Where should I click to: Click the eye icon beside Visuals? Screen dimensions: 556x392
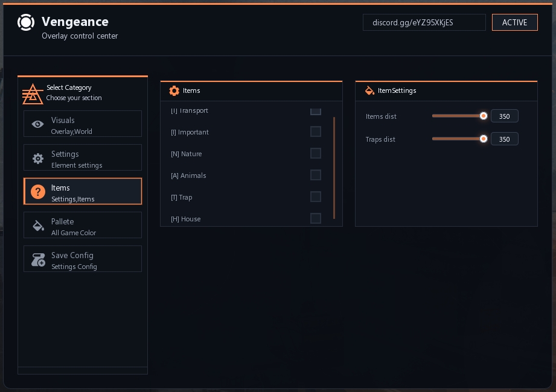[x=38, y=124]
